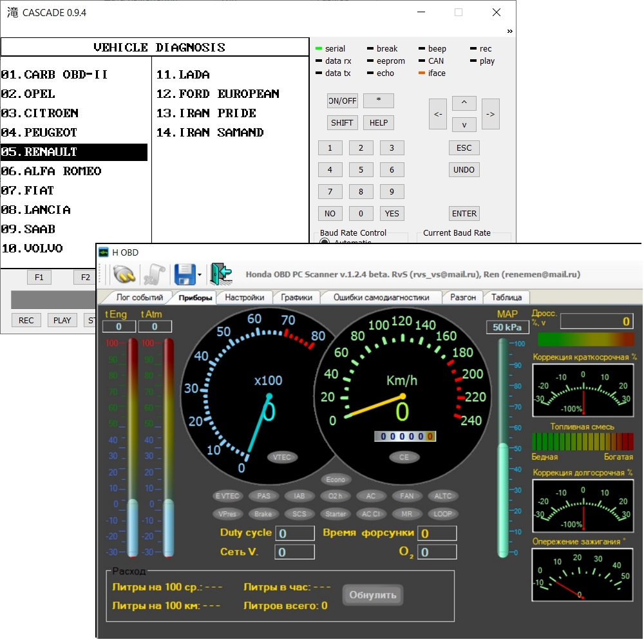Click the floppy disk save icon
The height and width of the screenshot is (644, 644).
click(185, 274)
